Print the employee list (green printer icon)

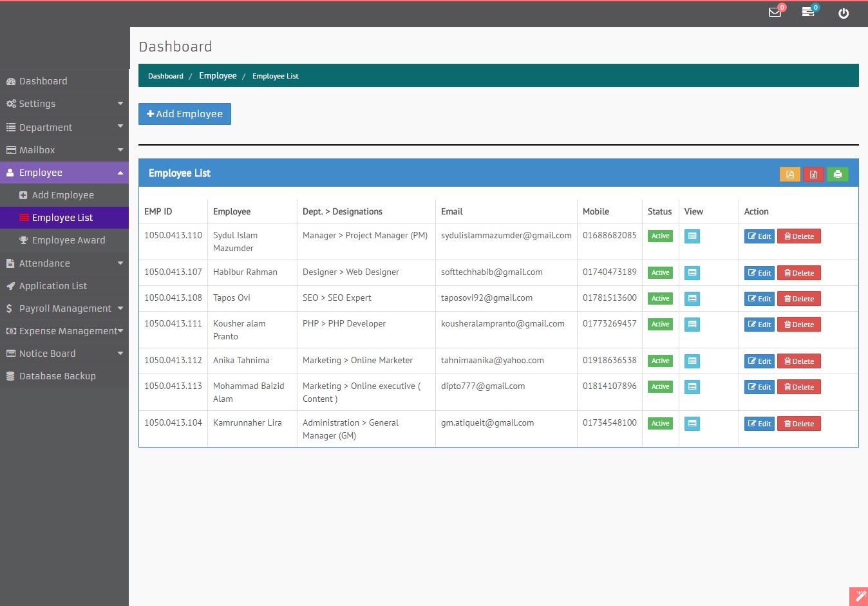(838, 174)
